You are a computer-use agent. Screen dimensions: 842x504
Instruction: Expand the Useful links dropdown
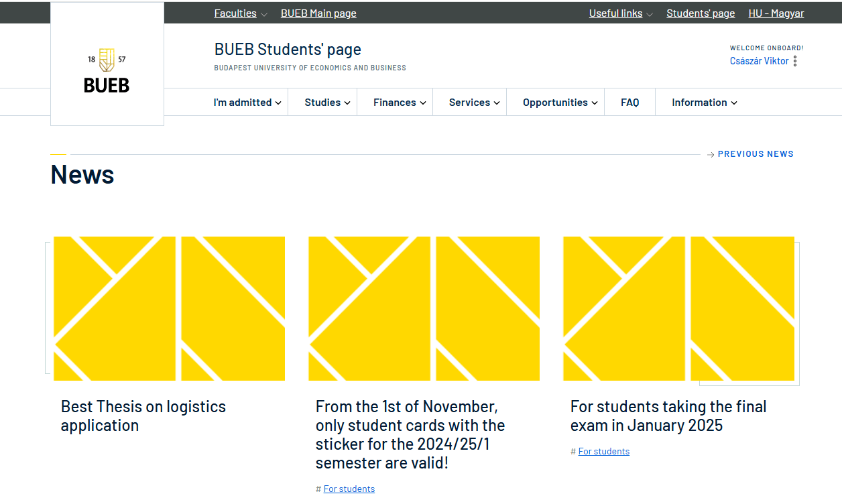tap(621, 13)
